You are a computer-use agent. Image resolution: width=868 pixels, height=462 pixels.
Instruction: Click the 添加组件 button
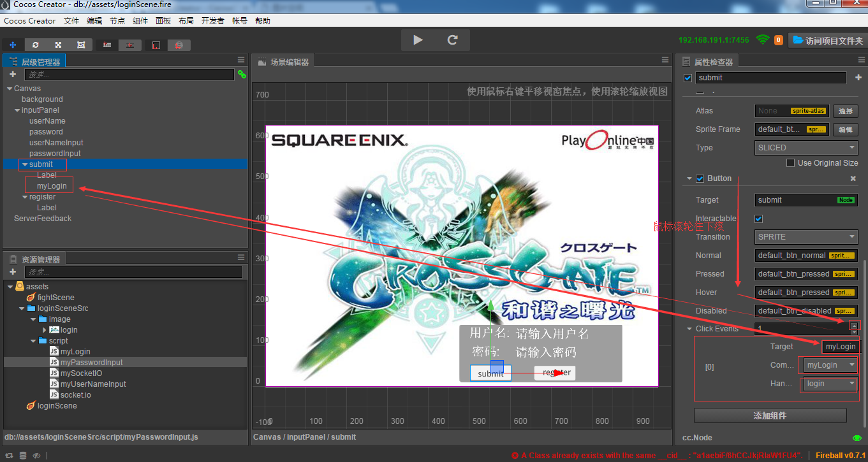coord(770,415)
